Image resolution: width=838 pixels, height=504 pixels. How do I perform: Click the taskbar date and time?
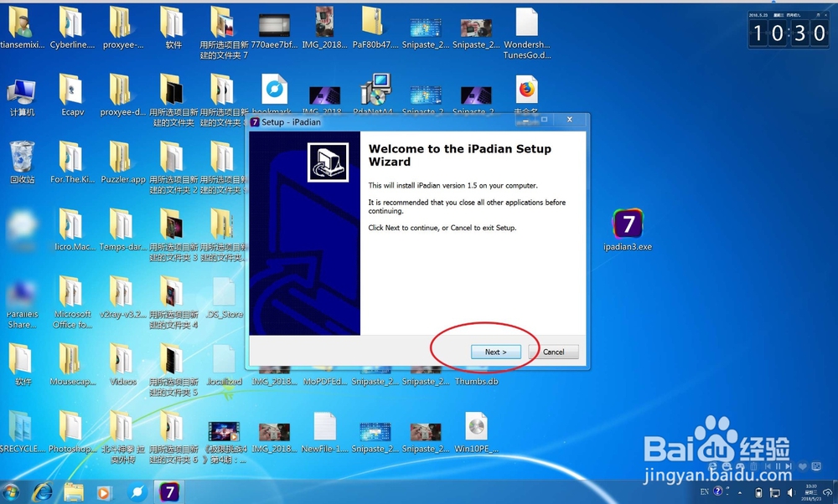click(x=811, y=492)
